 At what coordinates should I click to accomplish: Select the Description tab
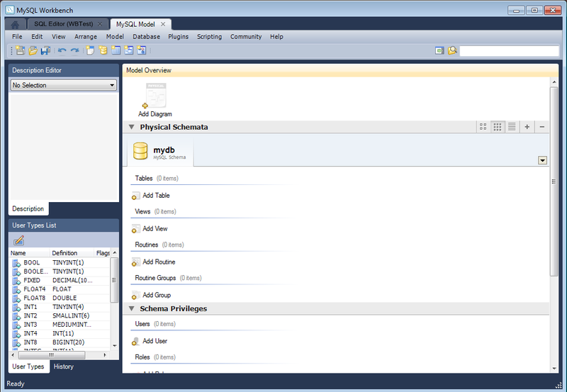[x=28, y=208]
